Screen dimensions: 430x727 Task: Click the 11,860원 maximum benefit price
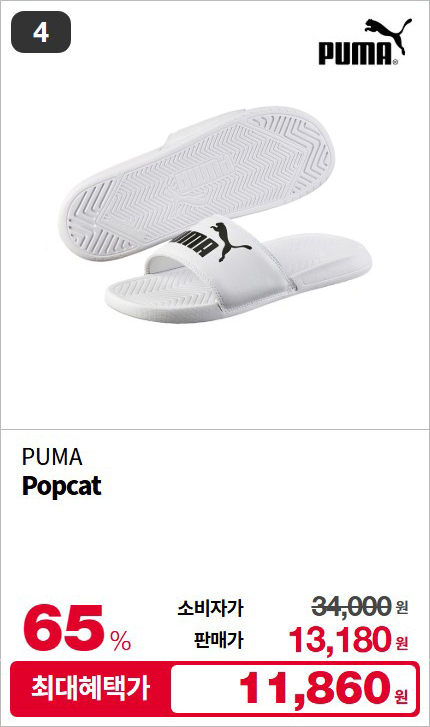coord(323,689)
